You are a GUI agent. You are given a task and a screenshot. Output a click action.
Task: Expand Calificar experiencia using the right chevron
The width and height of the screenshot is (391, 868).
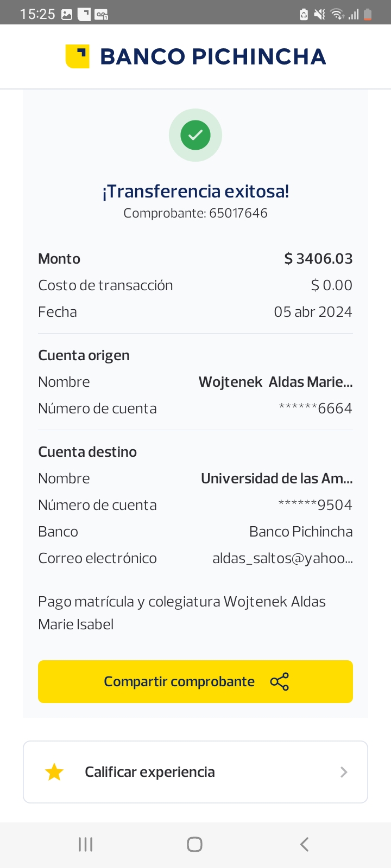point(343,772)
